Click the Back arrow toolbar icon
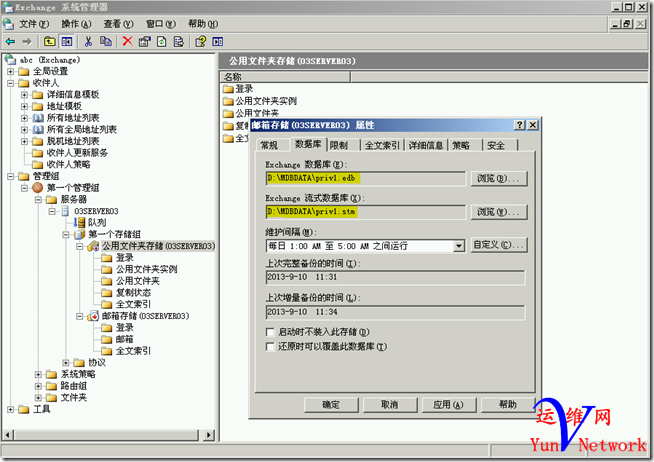654x462 pixels. 10,41
